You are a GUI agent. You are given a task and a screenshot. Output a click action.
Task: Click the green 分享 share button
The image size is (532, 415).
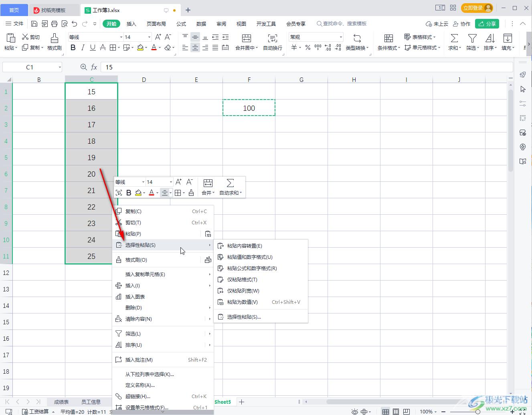pyautogui.click(x=487, y=24)
